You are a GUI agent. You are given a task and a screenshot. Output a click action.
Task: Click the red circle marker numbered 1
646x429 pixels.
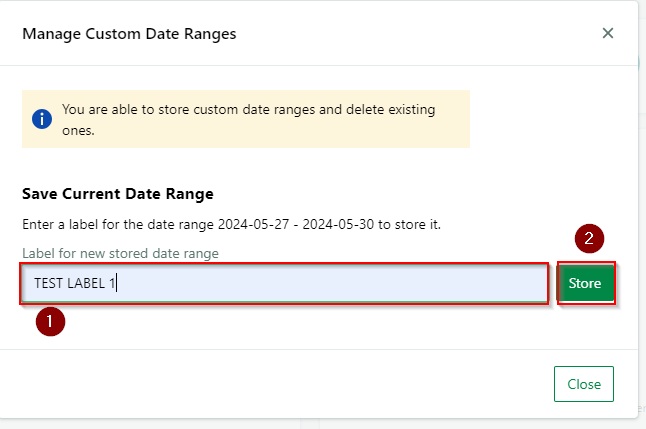point(50,321)
